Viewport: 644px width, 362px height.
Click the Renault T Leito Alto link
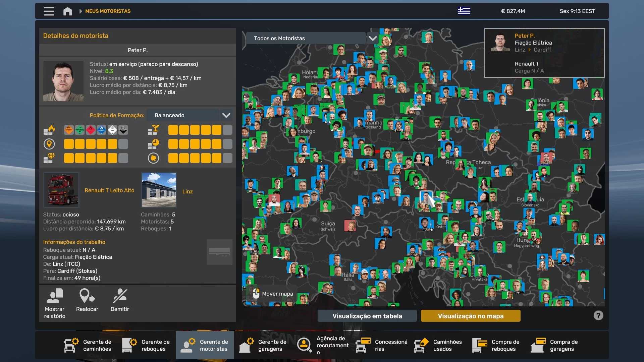[x=109, y=190]
